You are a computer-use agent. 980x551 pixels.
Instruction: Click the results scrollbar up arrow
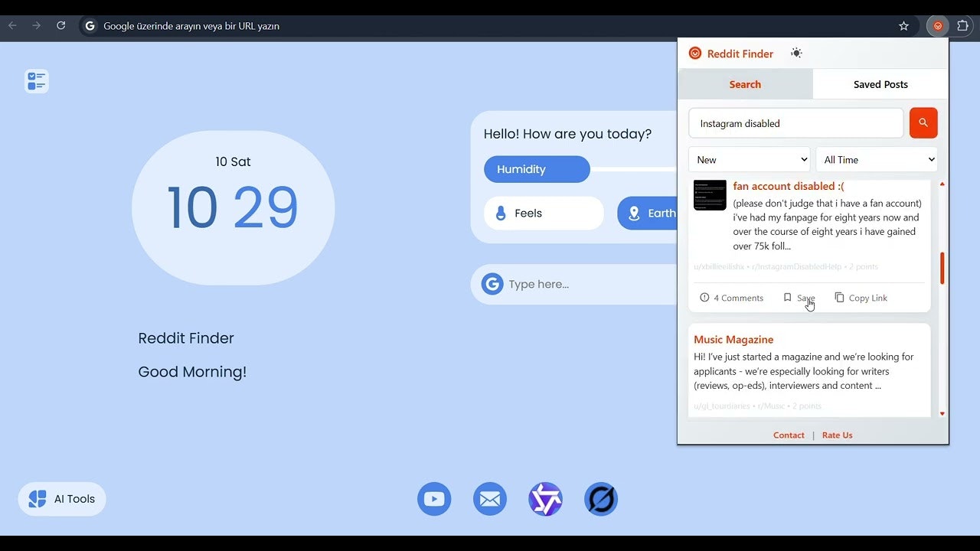pyautogui.click(x=942, y=184)
